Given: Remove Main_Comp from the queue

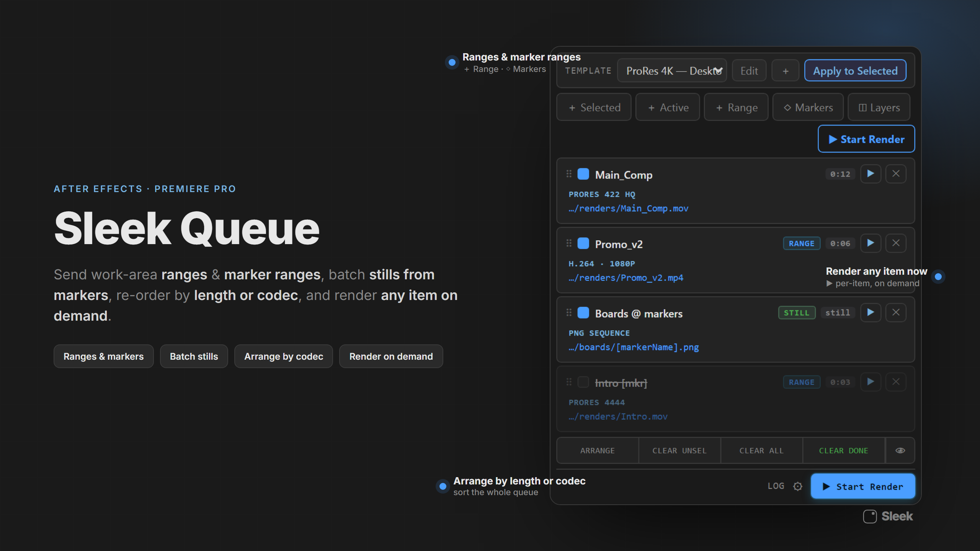Looking at the screenshot, I should click(x=896, y=174).
